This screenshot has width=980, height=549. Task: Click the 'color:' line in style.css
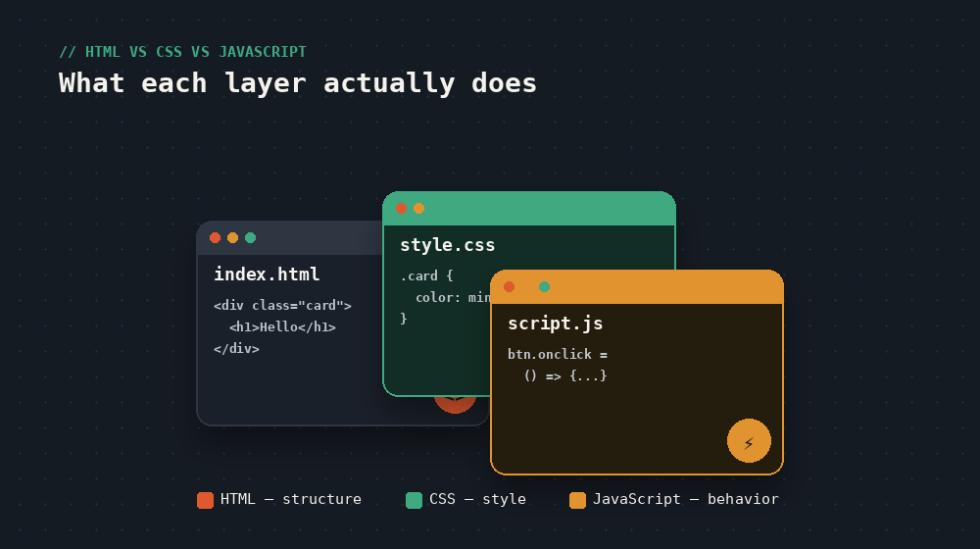[453, 298]
